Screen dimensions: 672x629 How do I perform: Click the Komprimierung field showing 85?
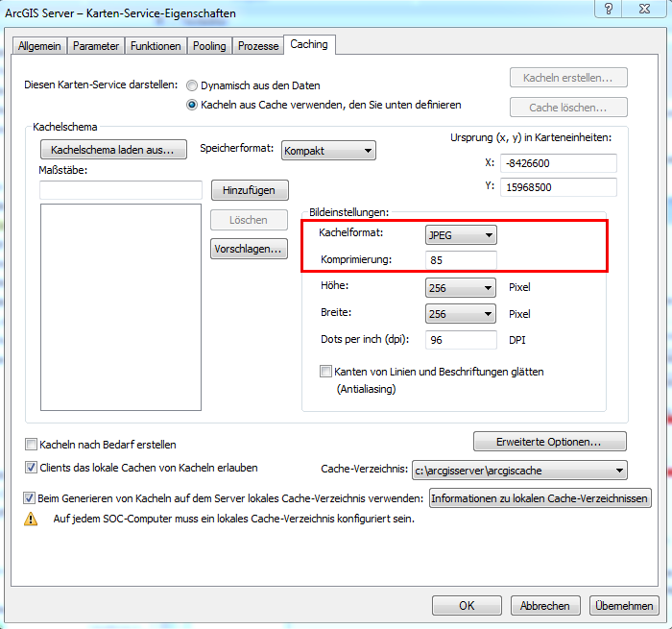pyautogui.click(x=461, y=260)
